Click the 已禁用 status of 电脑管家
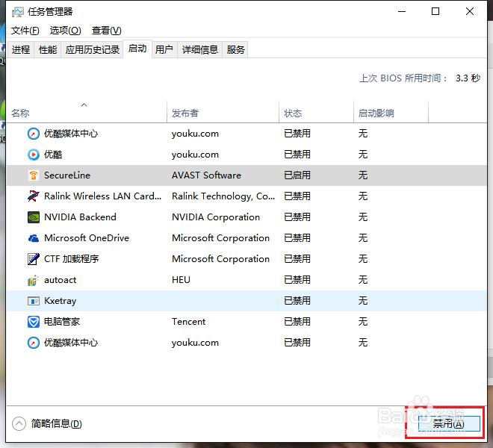493x448 pixels. (297, 322)
